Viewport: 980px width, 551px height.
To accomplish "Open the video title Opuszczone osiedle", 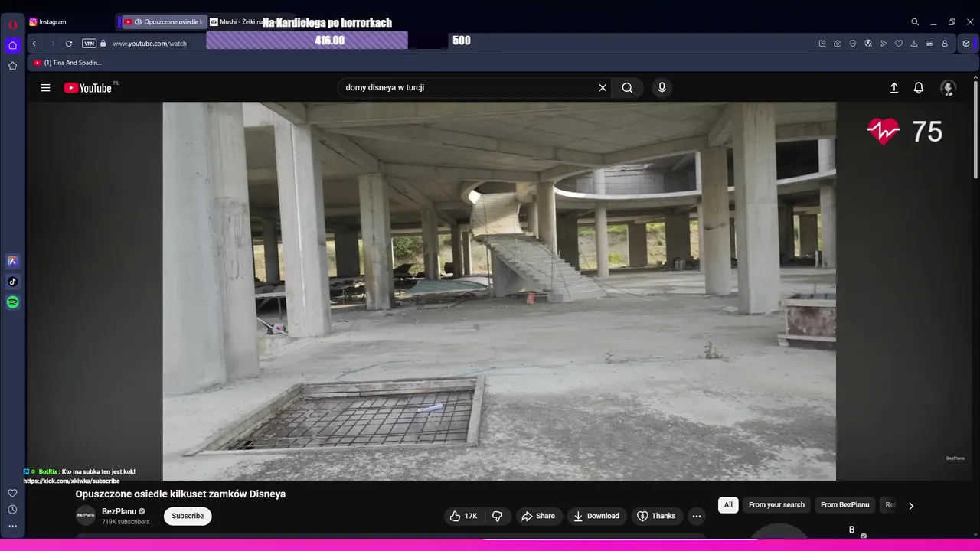I will coord(180,494).
